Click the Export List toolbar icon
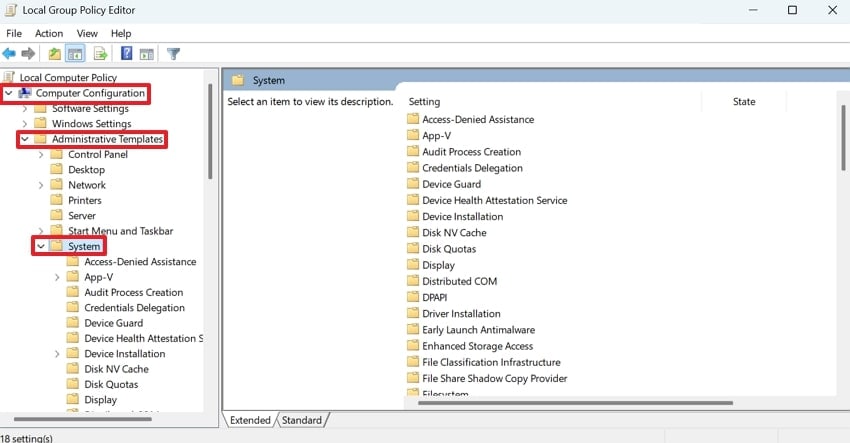The height and width of the screenshot is (443, 850). (x=100, y=54)
